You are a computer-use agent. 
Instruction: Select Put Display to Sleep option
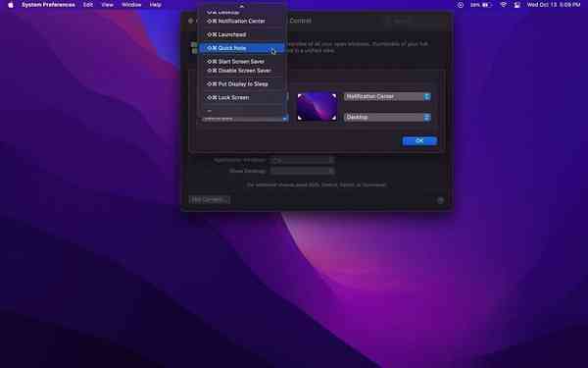(x=242, y=84)
